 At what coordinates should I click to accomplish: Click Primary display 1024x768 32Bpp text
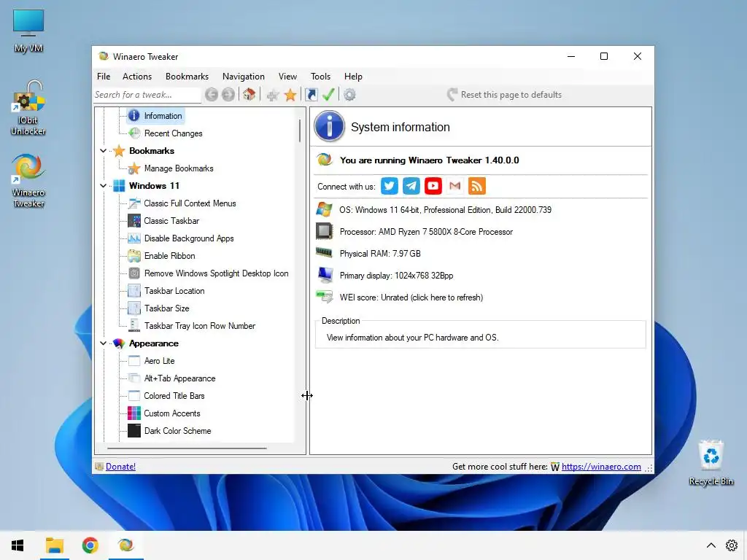(396, 276)
